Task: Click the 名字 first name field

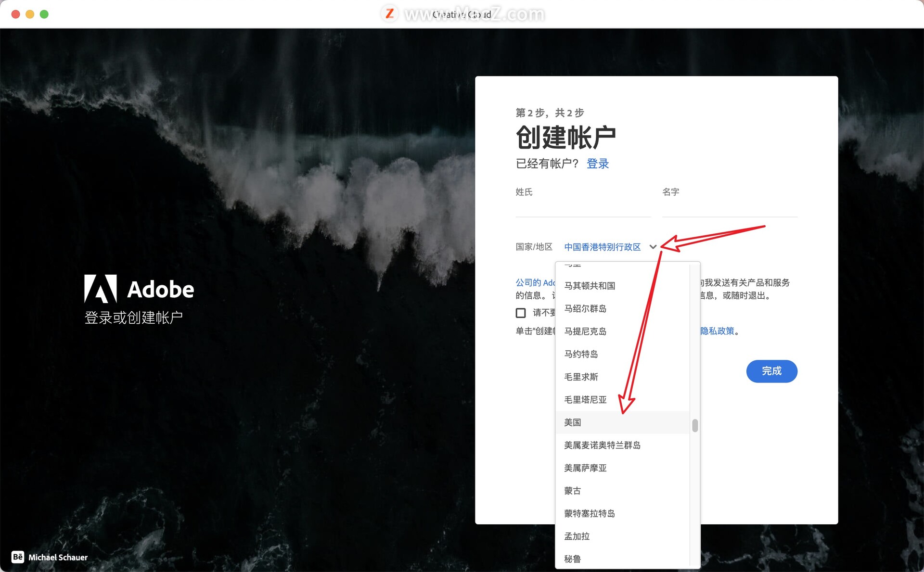Action: click(730, 207)
